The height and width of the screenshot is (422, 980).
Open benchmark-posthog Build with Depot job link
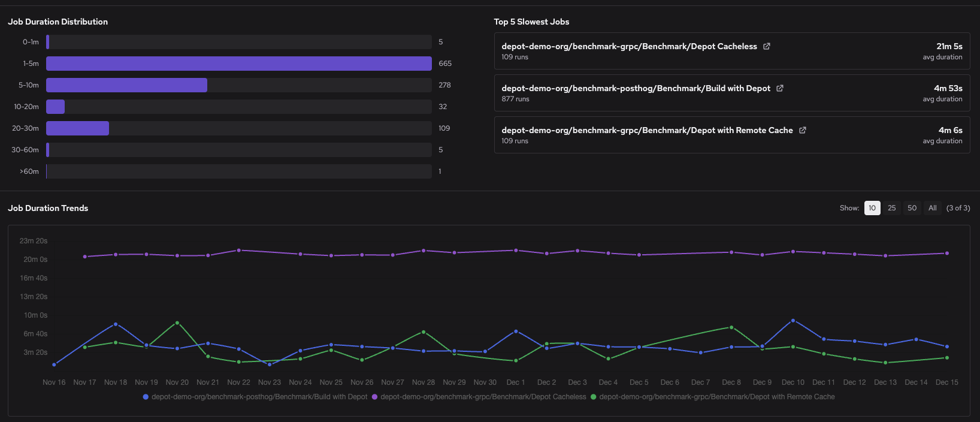(x=636, y=88)
